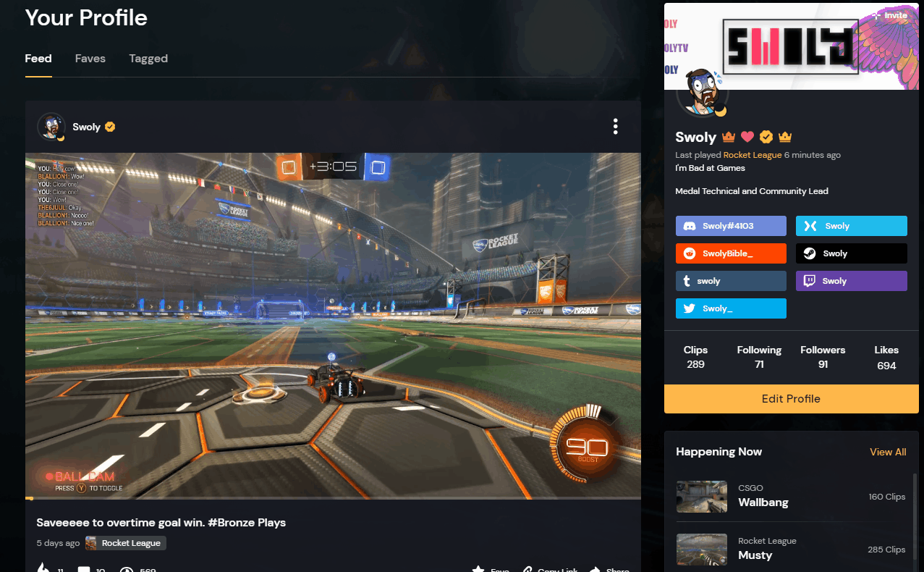Open clip title Saveeeee to overtime goal win

tap(161, 522)
